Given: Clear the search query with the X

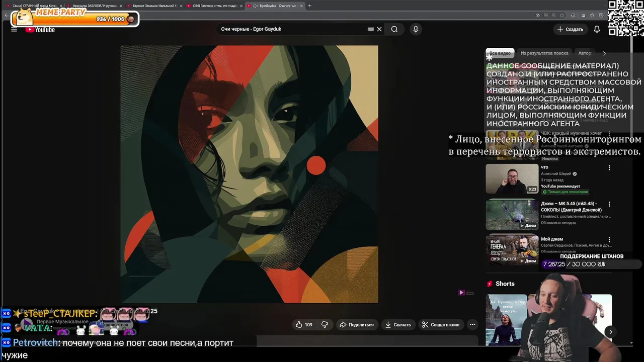Looking at the screenshot, I should (x=379, y=29).
